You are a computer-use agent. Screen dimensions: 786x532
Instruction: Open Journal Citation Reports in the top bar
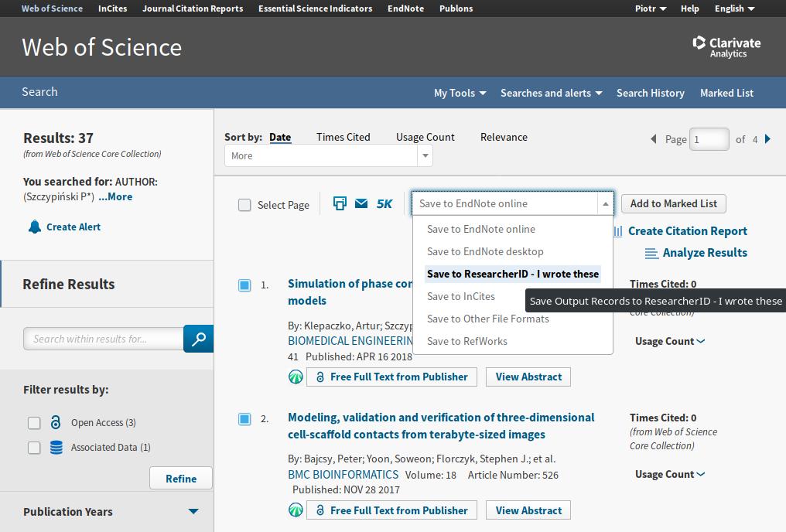(193, 9)
